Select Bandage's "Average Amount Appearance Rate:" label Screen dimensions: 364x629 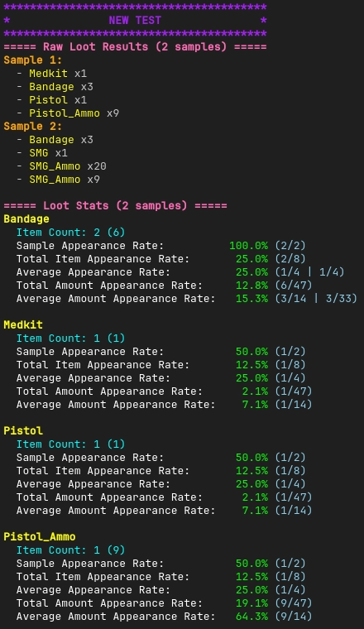(x=116, y=298)
